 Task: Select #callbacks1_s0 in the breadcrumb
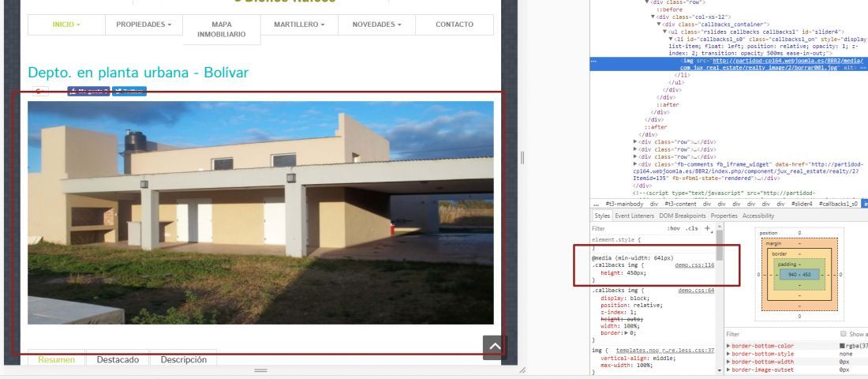point(838,204)
